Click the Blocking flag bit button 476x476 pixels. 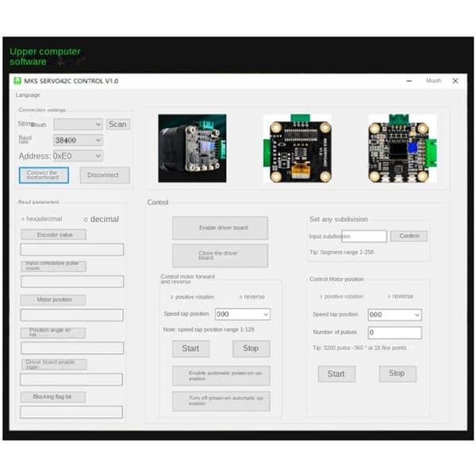53,397
